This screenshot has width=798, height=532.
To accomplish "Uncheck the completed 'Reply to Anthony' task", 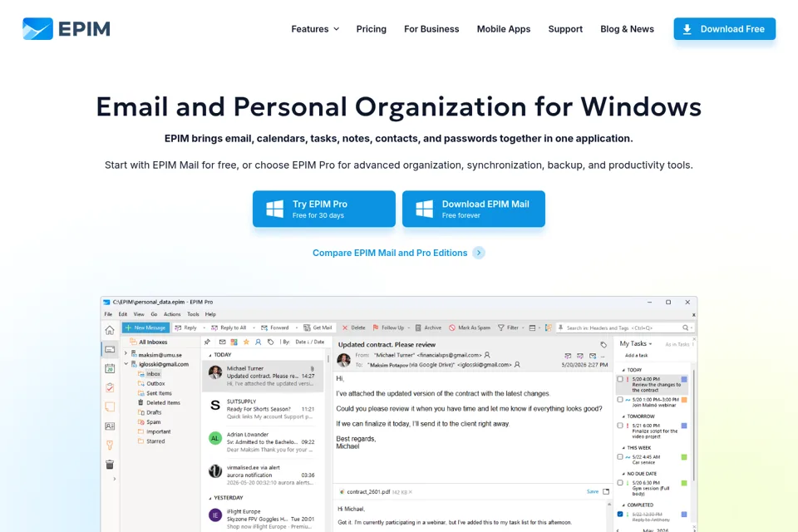I will point(620,515).
